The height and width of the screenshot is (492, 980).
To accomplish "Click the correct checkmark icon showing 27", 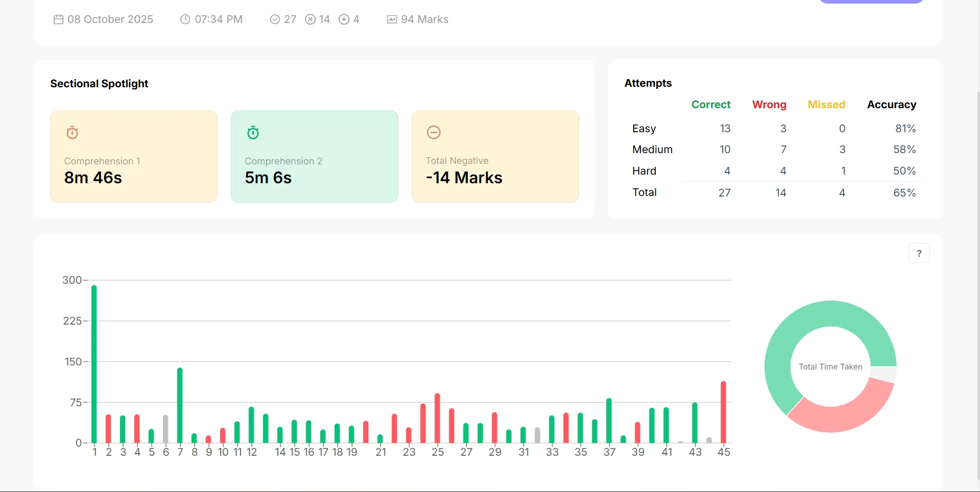I will click(x=275, y=19).
